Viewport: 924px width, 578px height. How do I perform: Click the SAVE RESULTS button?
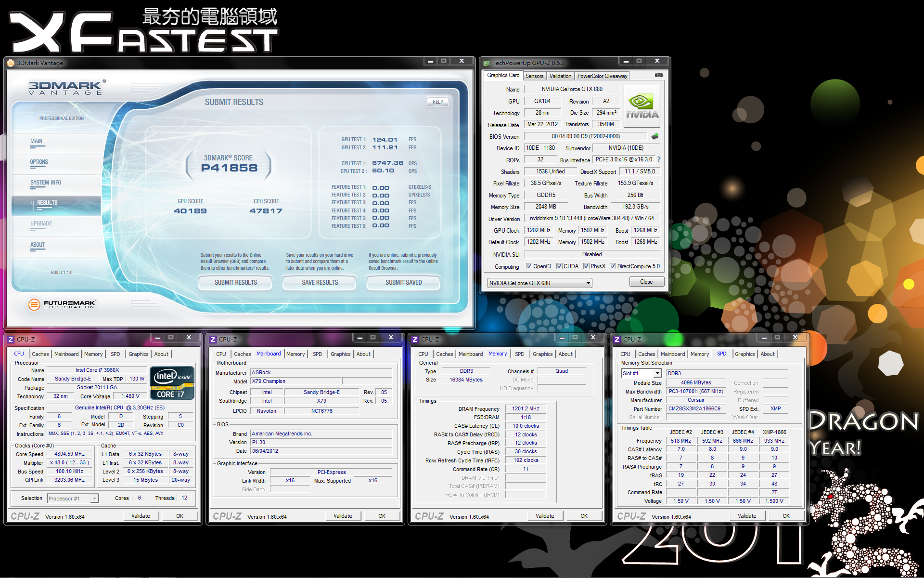coord(320,283)
